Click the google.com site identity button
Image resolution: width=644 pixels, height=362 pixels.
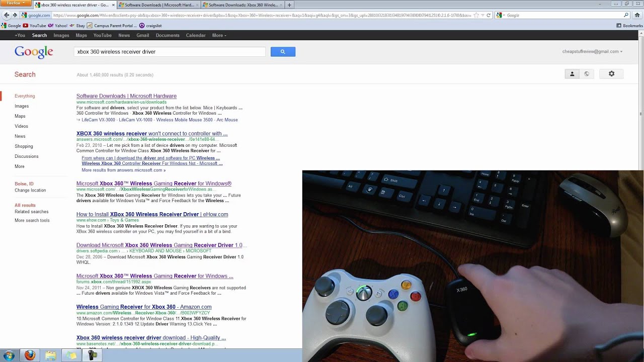pos(36,15)
